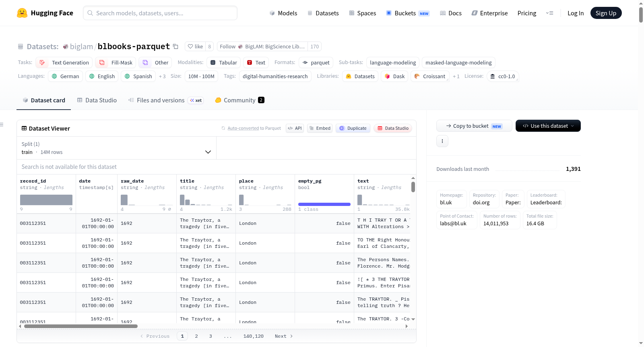This screenshot has height=347, width=644.
Task: Open the navigation overflow menu icon
Action: 549,13
